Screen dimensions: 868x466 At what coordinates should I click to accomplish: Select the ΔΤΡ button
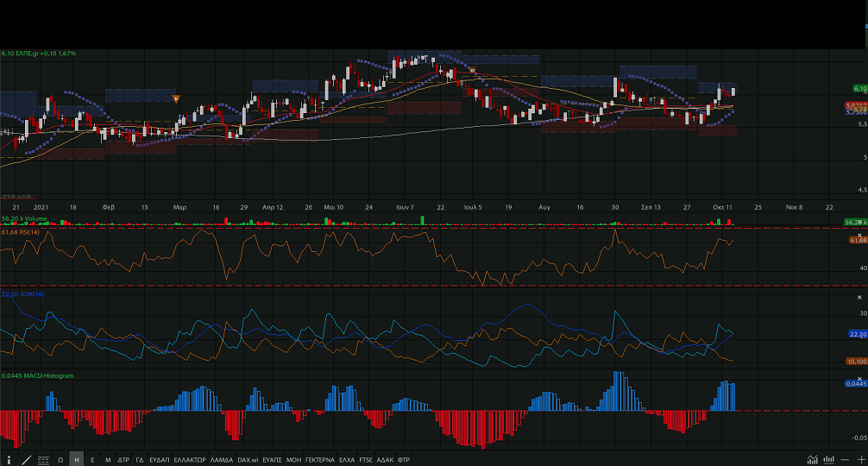(x=123, y=460)
